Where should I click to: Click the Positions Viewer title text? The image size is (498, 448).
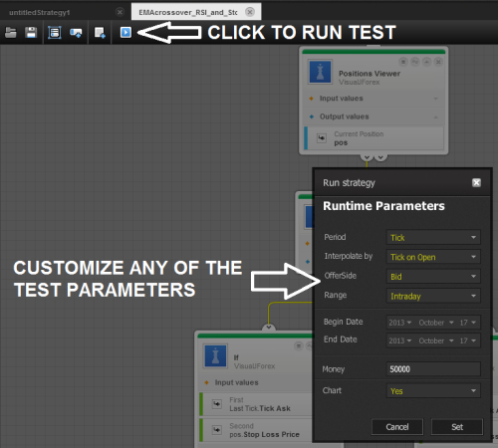[370, 74]
